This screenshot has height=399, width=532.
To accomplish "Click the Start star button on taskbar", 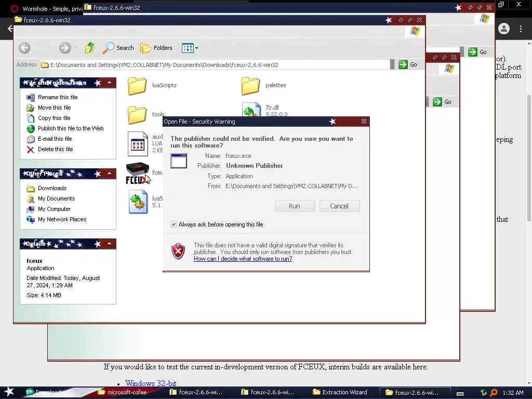I will click(9, 392).
